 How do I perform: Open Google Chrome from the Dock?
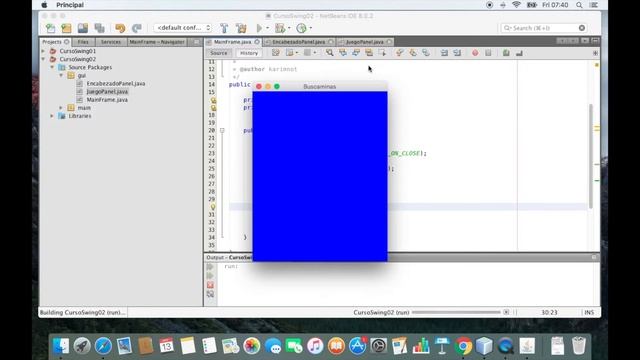tap(463, 346)
